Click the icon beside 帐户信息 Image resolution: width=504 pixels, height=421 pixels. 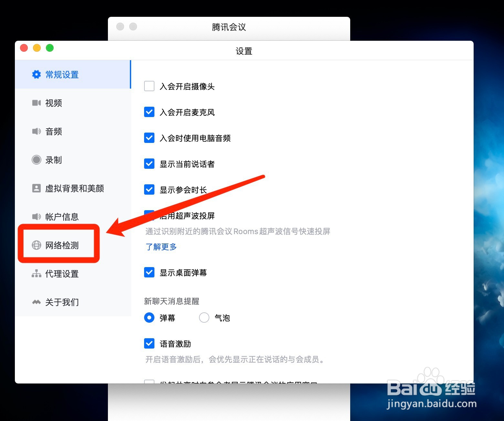(x=37, y=217)
